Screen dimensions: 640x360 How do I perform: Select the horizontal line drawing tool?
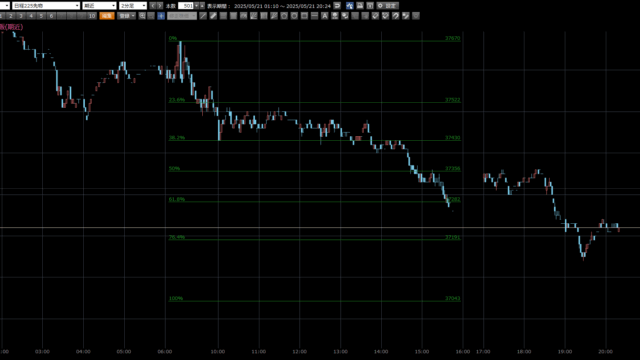coord(315,16)
